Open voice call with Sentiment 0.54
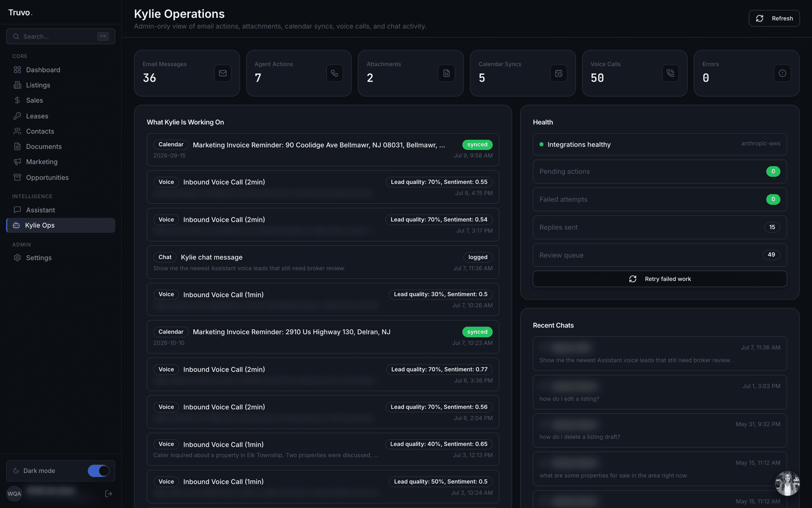812x508 pixels. 323,224
